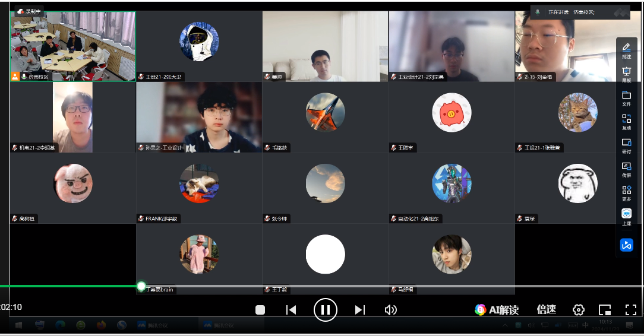Toggle fullscreen mode in player
The image size is (644, 336).
click(x=631, y=309)
